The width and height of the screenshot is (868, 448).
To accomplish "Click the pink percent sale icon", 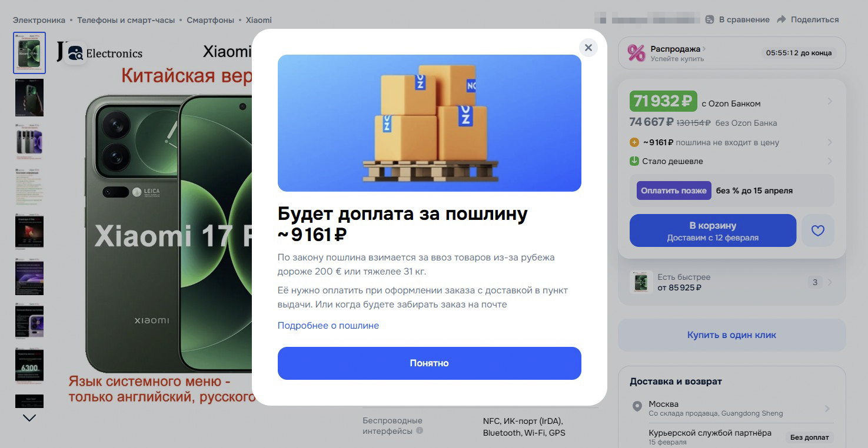I will tap(636, 53).
